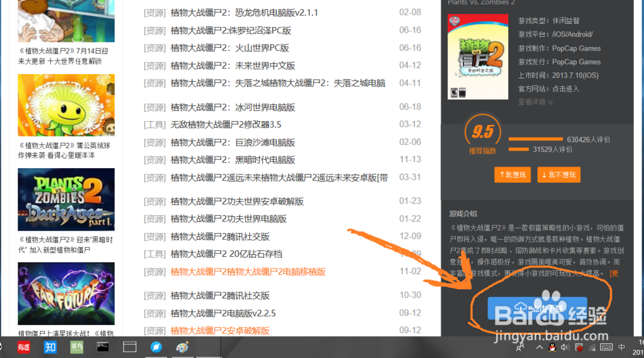The width and height of the screenshot is (644, 358).
Task: Open the green Cainiao taskbar app
Action: pos(77,347)
